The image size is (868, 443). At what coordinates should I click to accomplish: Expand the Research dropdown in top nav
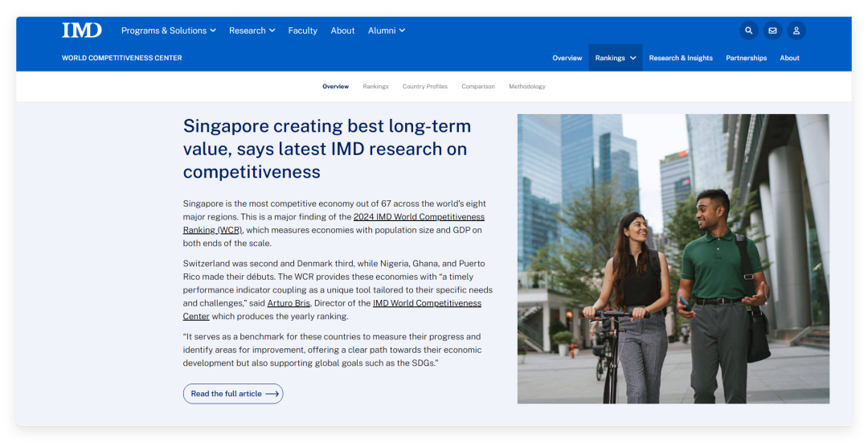252,31
